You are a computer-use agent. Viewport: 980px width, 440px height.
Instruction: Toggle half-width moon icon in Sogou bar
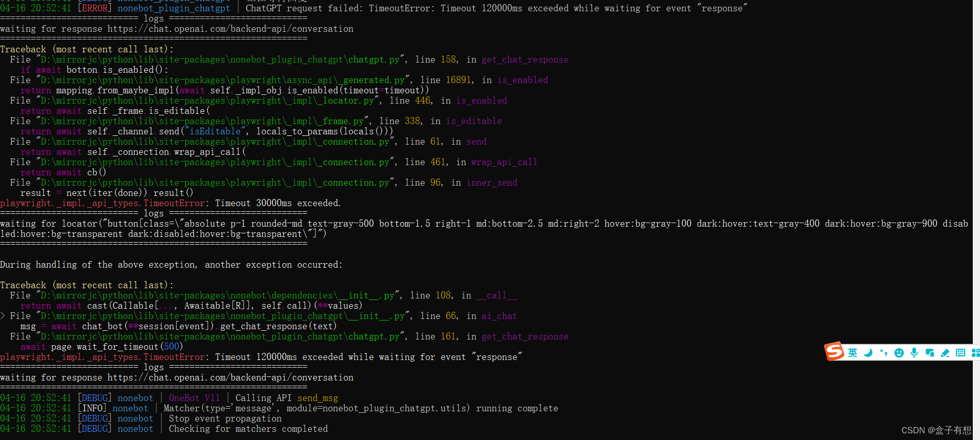tap(868, 353)
